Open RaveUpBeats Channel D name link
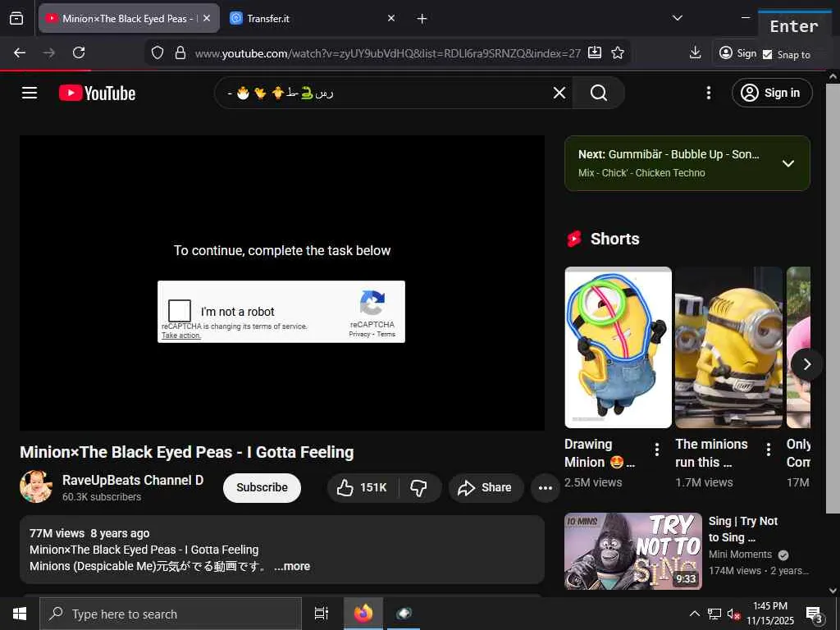Image resolution: width=840 pixels, height=630 pixels. tap(133, 480)
